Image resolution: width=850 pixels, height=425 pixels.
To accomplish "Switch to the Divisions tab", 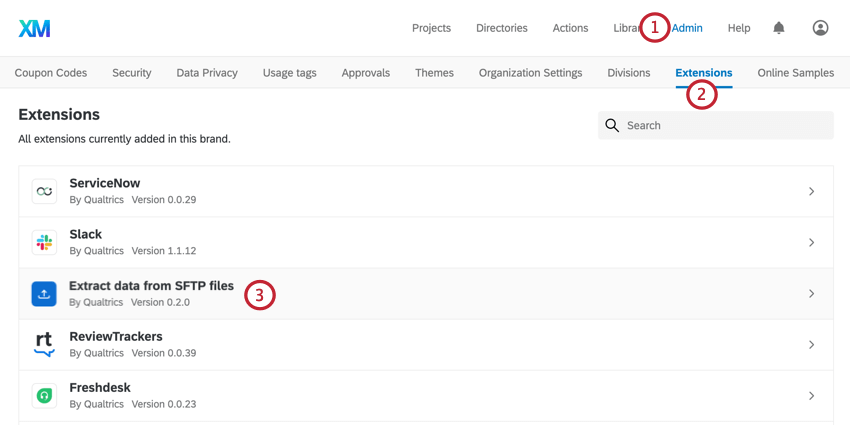I will (x=629, y=73).
